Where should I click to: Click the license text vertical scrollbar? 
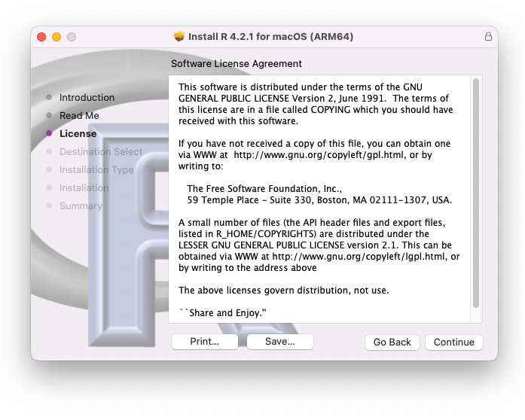(475, 193)
